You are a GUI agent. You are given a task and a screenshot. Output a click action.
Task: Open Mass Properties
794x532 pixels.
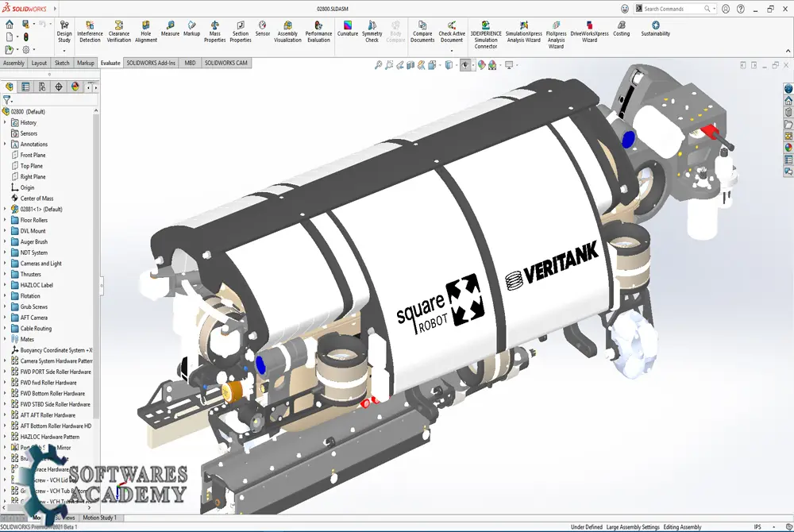pos(214,32)
